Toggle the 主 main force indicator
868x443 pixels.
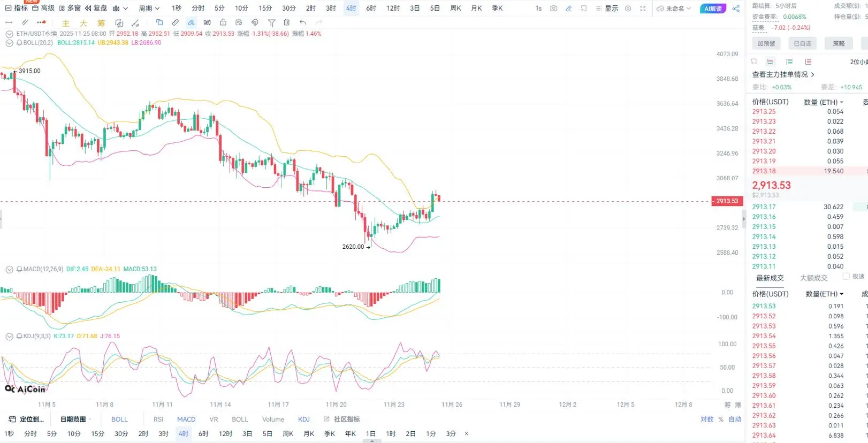click(x=66, y=23)
